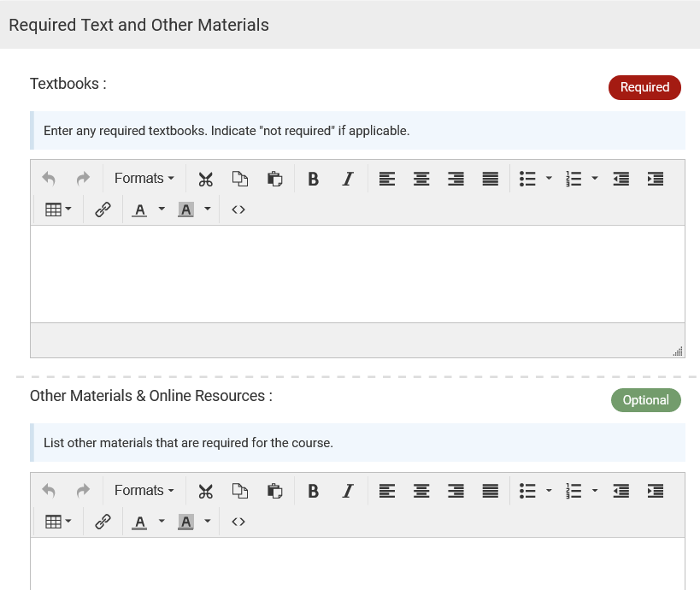Undo in the Other Materials editor
The height and width of the screenshot is (590, 700).
[49, 491]
